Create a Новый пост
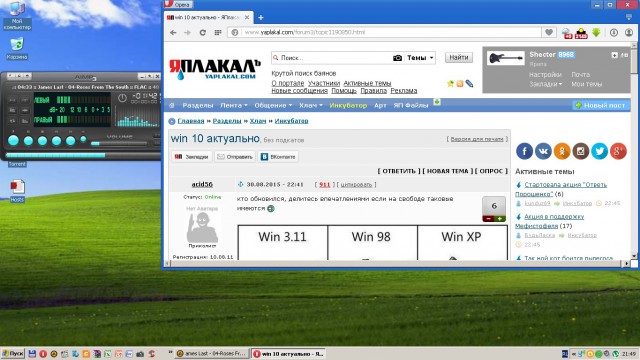The width and height of the screenshot is (640, 360). point(600,105)
